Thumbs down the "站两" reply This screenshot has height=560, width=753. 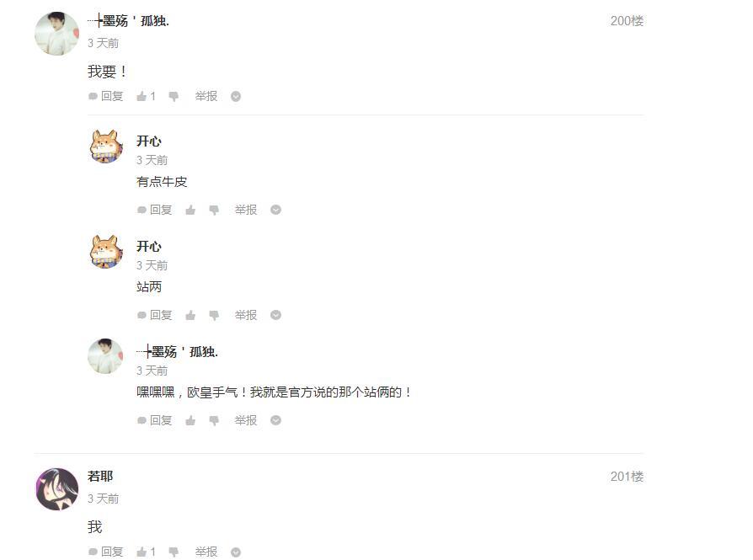[214, 315]
